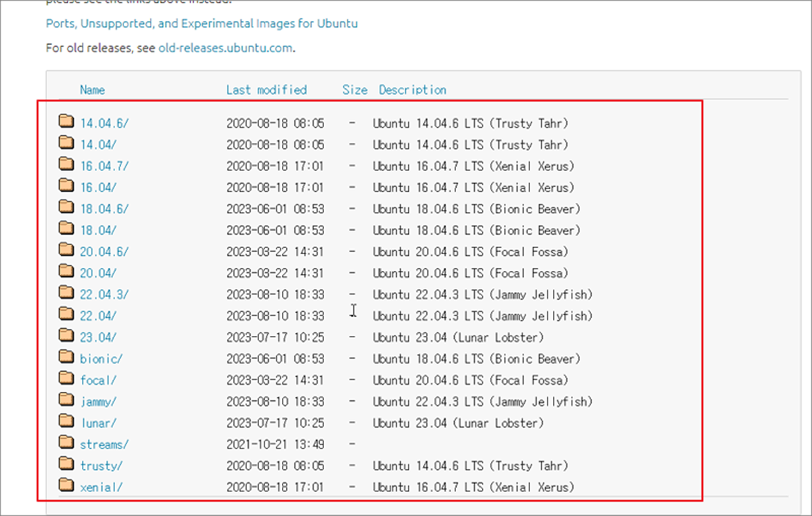This screenshot has width=812, height=516.
Task: Click the folder icon beside 22.04/
Action: 66,314
